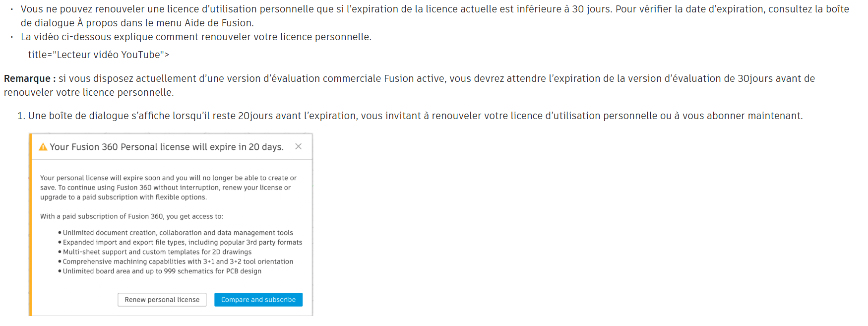Click the sentence 'renouveler votre licence personnelle.' under Remarque

coord(89,92)
